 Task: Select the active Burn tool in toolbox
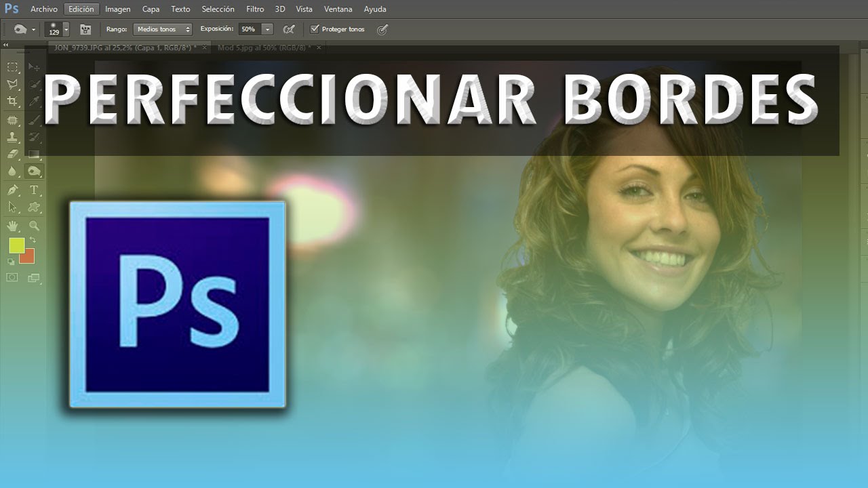click(34, 172)
